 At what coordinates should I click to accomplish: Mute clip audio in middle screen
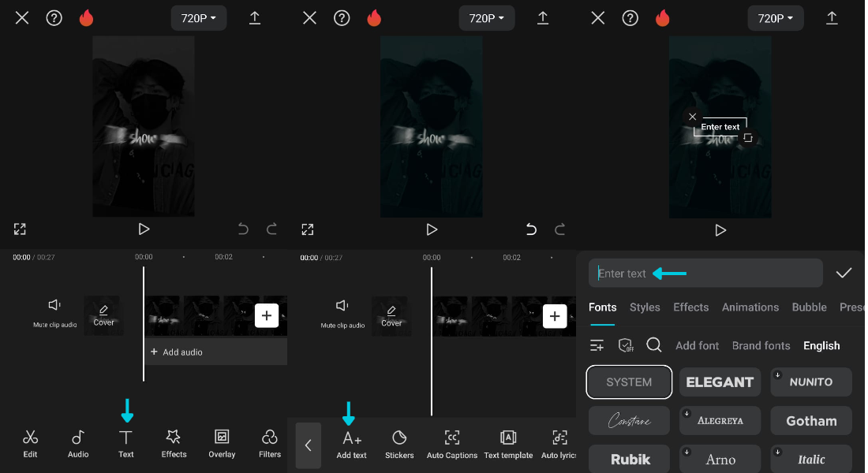point(342,314)
